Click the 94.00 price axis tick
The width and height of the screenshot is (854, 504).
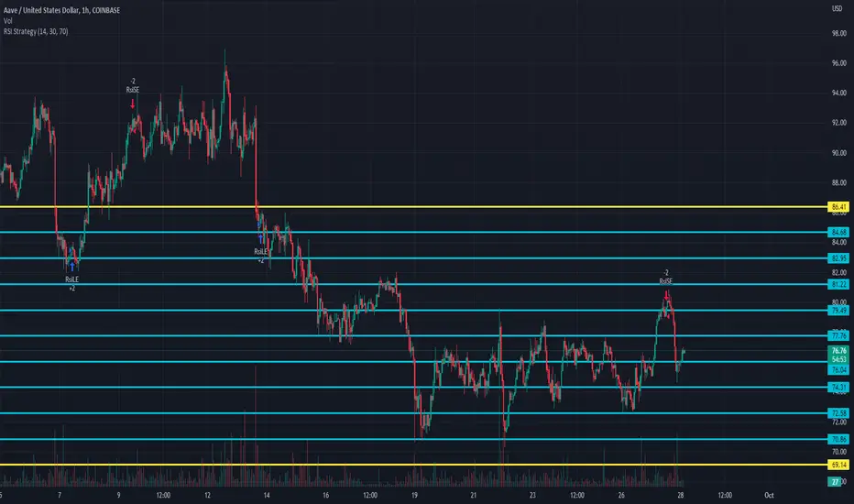tap(838, 93)
